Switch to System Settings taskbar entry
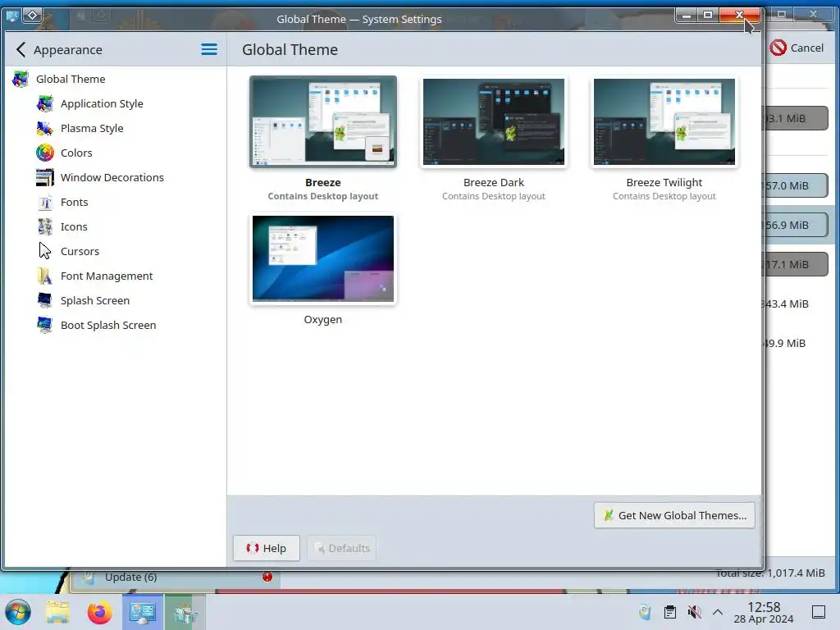 pos(143,612)
